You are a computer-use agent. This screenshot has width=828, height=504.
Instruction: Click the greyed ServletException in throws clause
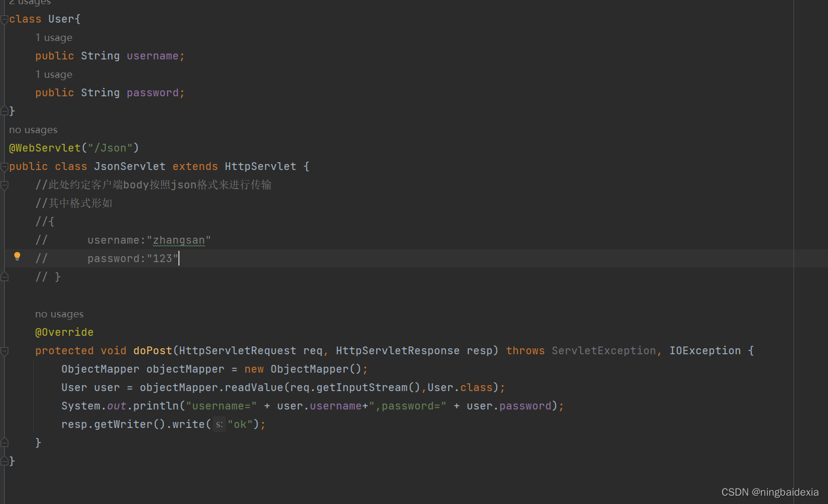(x=604, y=351)
